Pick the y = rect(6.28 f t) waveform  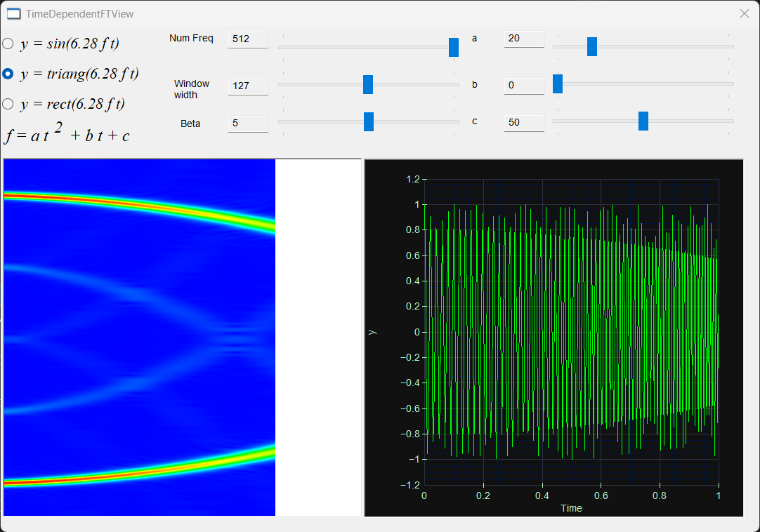pyautogui.click(x=8, y=104)
